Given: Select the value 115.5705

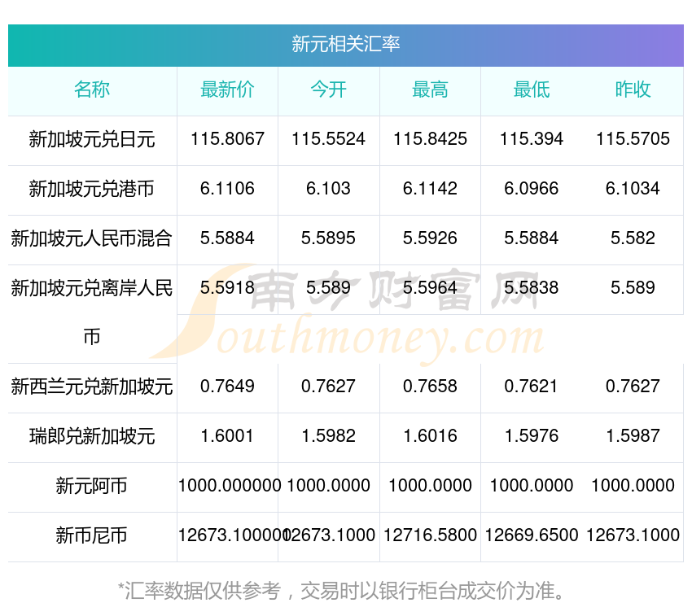Looking at the screenshot, I should click(633, 139).
